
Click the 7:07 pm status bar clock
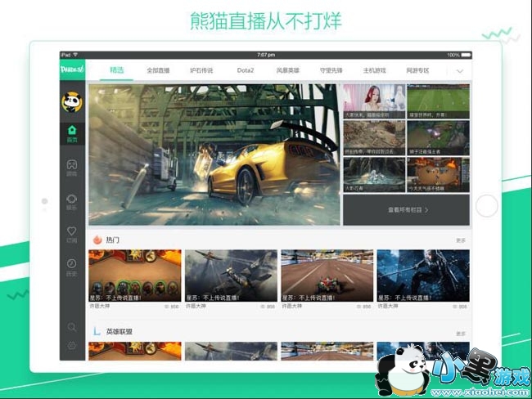[x=266, y=55]
